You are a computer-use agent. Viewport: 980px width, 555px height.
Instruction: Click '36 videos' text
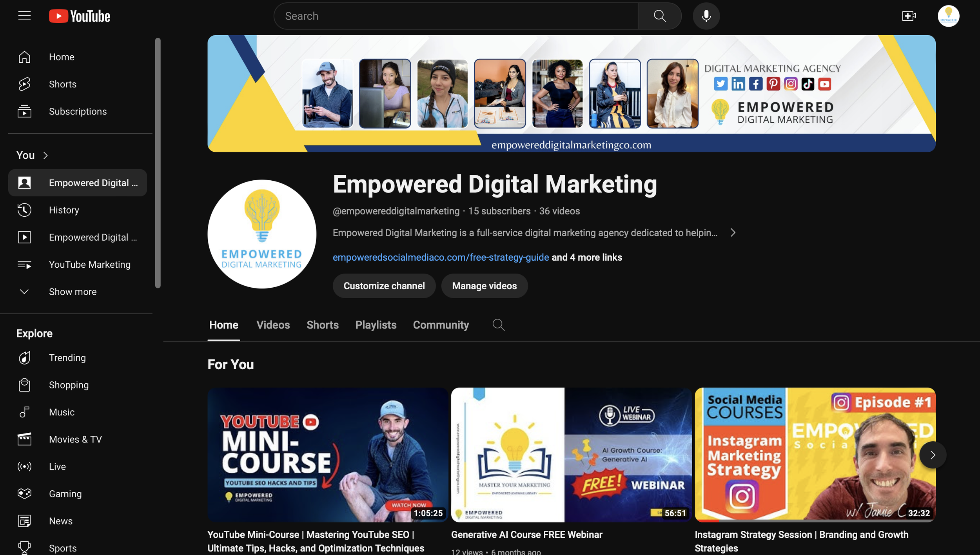tap(559, 211)
